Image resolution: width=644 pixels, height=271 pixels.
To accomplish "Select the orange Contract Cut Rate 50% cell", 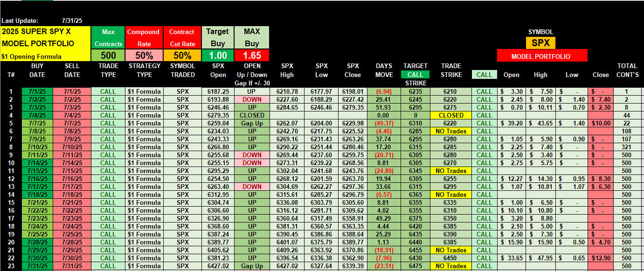I will 181,55.
